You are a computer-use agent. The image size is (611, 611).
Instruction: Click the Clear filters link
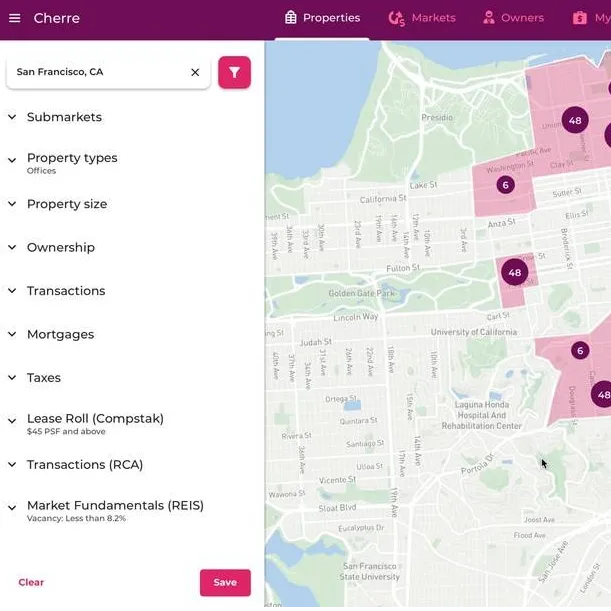click(31, 582)
